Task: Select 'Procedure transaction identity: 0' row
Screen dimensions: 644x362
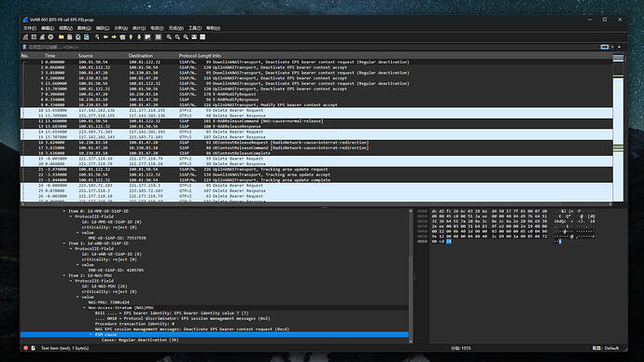Action: tap(134, 324)
